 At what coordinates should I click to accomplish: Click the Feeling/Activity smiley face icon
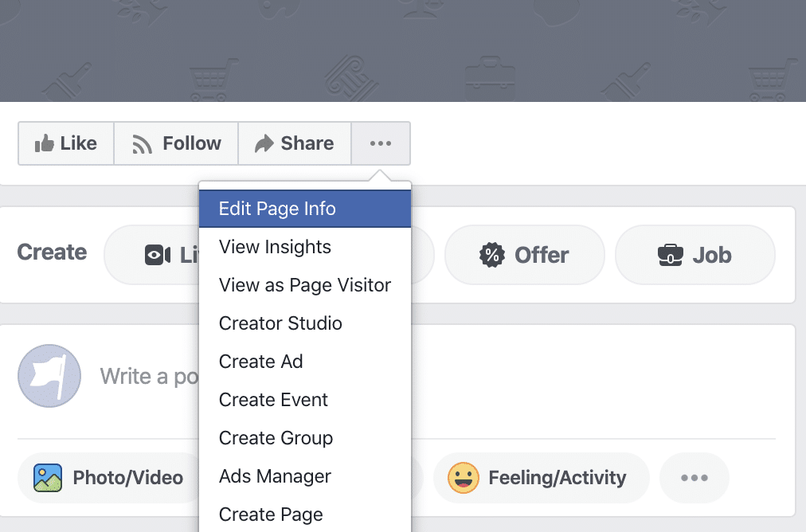click(x=463, y=478)
